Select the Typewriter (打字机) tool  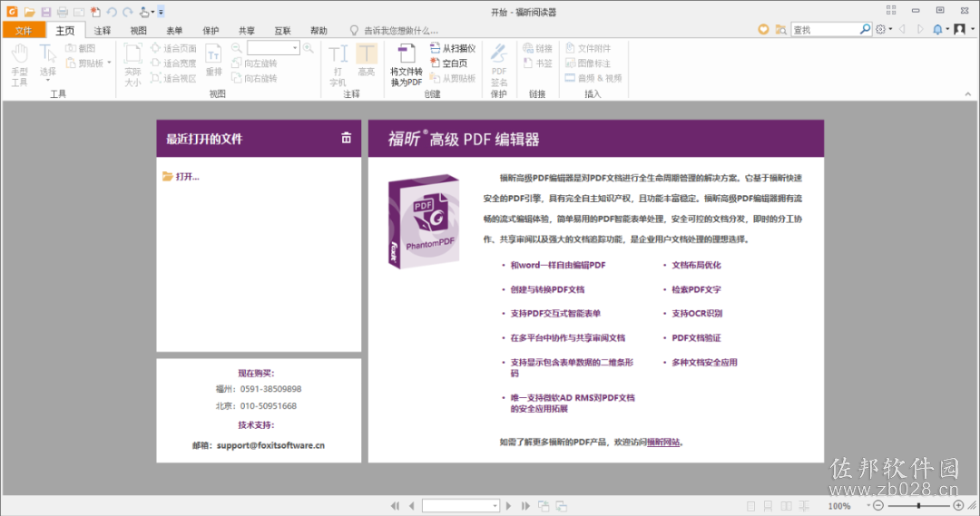coord(338,65)
